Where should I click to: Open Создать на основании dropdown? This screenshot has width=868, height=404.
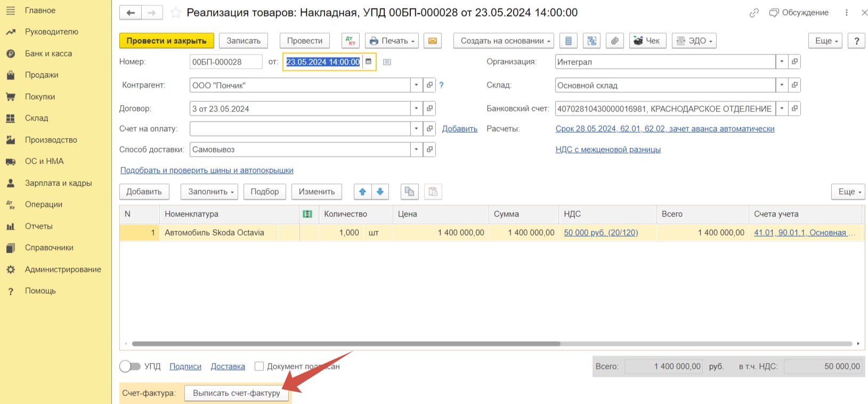(504, 41)
